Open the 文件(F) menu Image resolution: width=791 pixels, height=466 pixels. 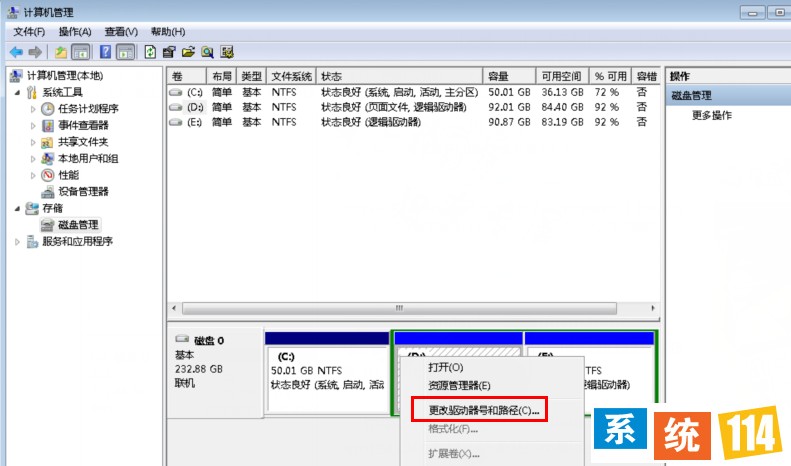pos(29,32)
